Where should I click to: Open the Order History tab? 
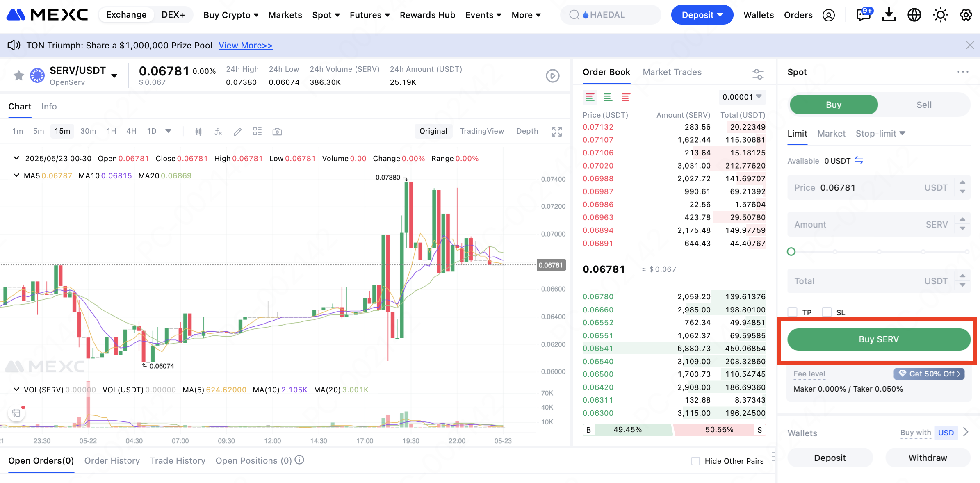point(112,461)
